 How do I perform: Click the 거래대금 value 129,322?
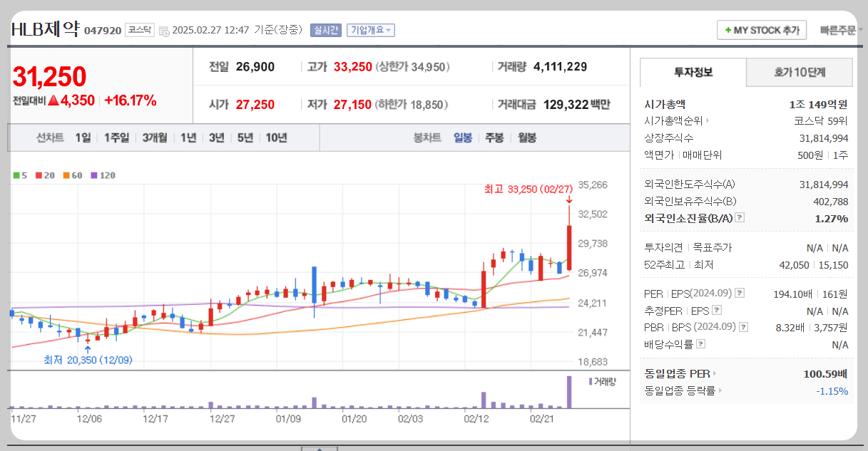pyautogui.click(x=566, y=105)
